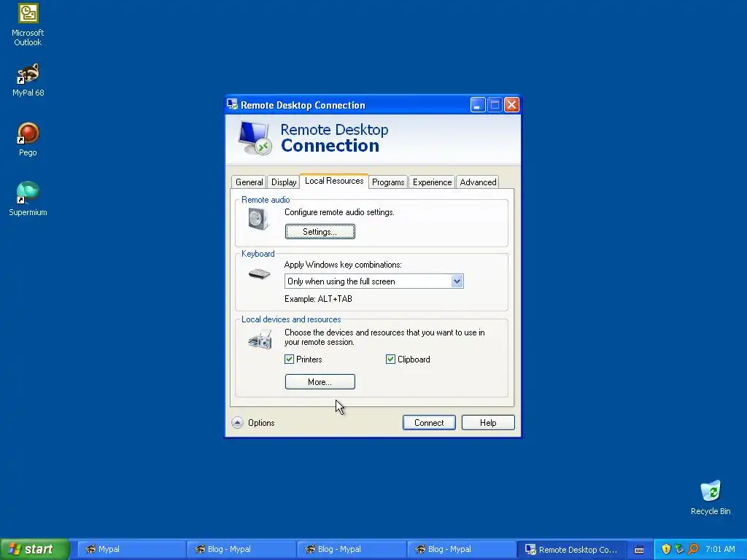Switch to the Advanced tab
The width and height of the screenshot is (747, 560).
pos(478,182)
